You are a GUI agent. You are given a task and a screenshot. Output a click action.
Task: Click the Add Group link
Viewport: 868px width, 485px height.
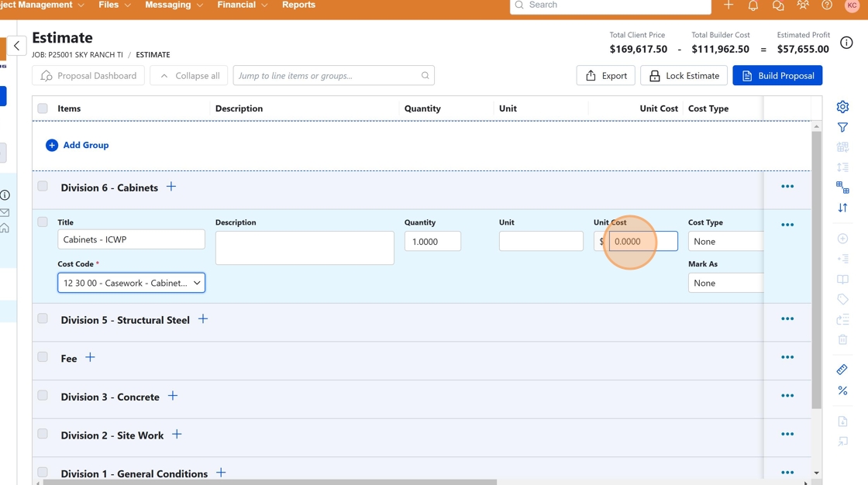(77, 145)
